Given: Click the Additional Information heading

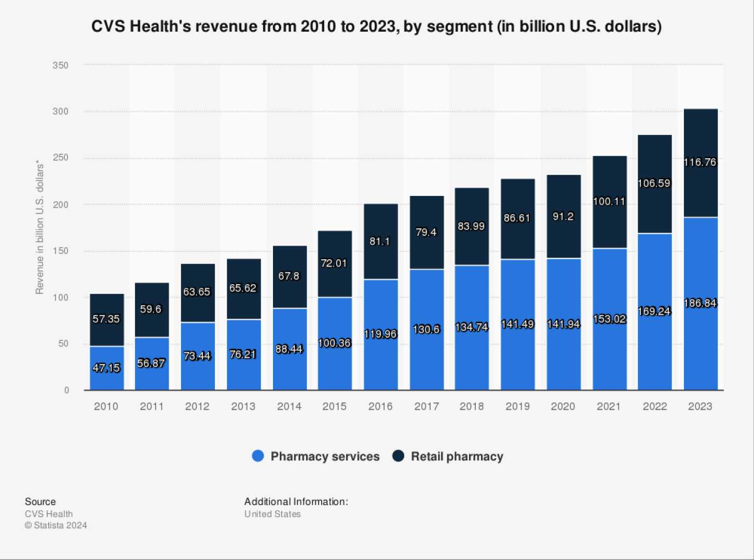Looking at the screenshot, I should click(x=296, y=501).
